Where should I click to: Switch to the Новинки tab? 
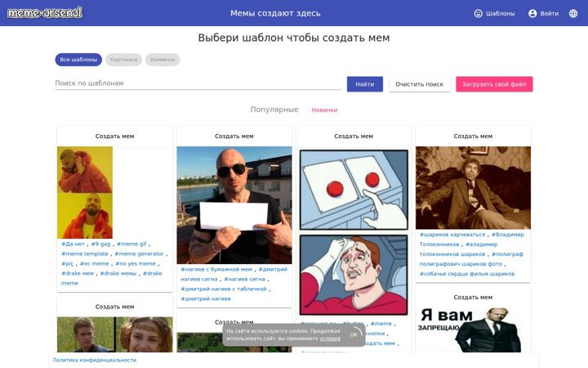click(x=324, y=110)
